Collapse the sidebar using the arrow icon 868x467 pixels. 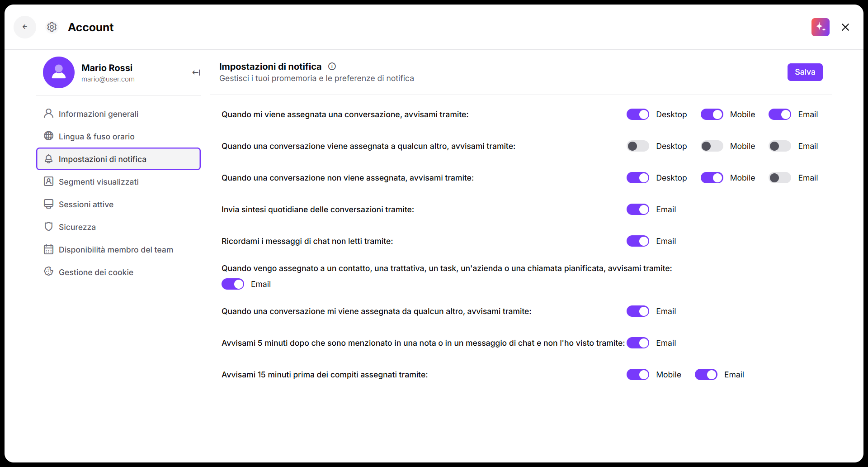196,72
